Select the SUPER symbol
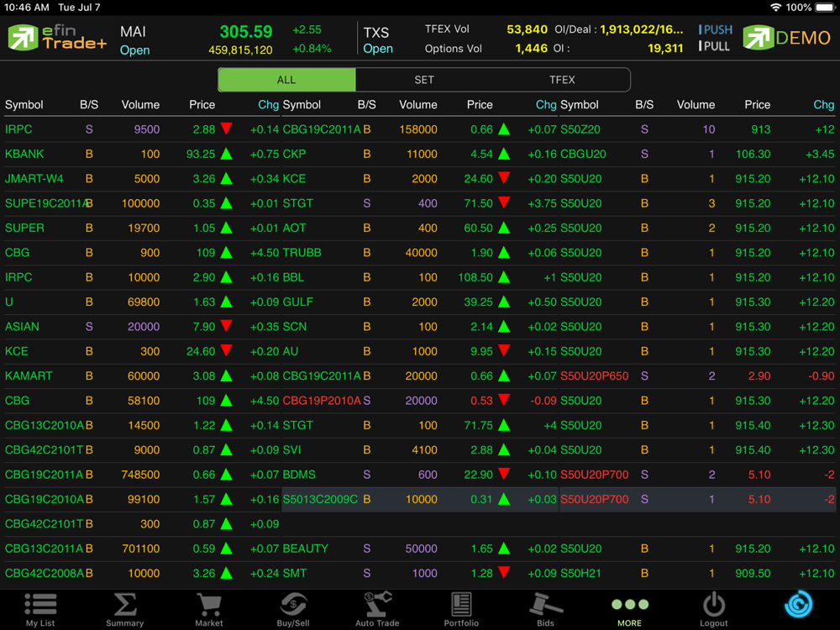 pyautogui.click(x=24, y=228)
